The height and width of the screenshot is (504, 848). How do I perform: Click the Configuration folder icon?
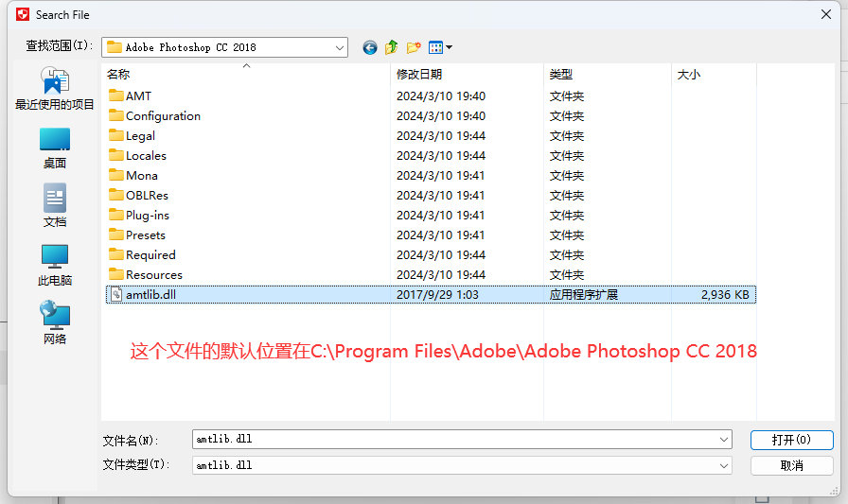tap(115, 115)
